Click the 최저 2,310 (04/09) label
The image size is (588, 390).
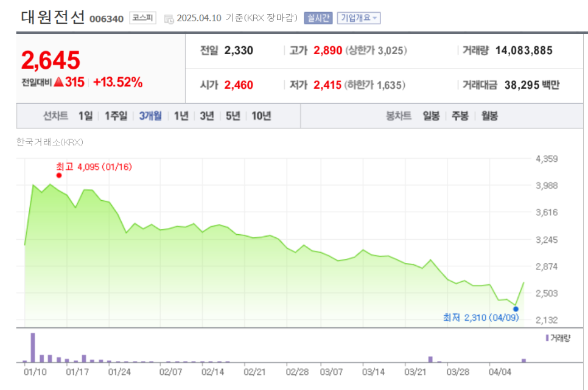(x=481, y=318)
